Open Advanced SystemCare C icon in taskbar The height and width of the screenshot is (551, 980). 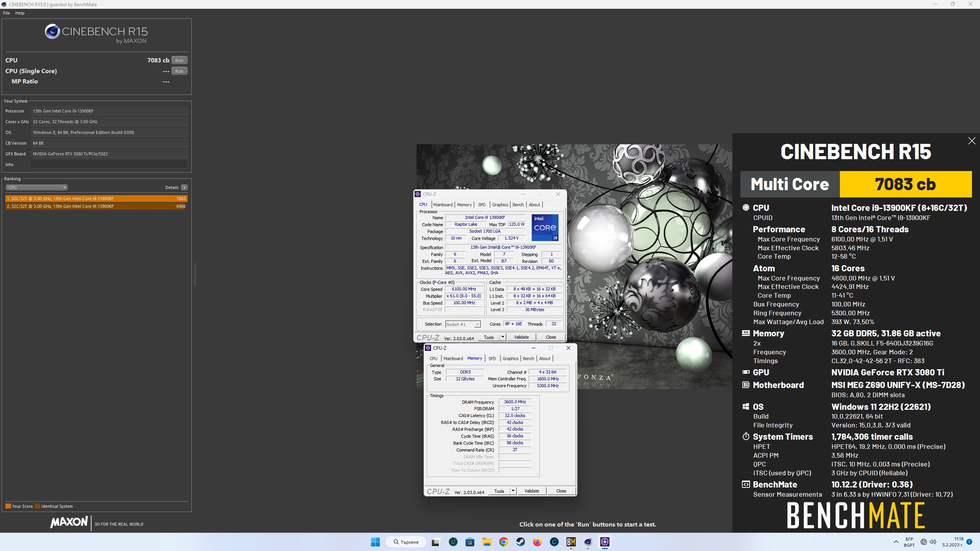pos(554,542)
